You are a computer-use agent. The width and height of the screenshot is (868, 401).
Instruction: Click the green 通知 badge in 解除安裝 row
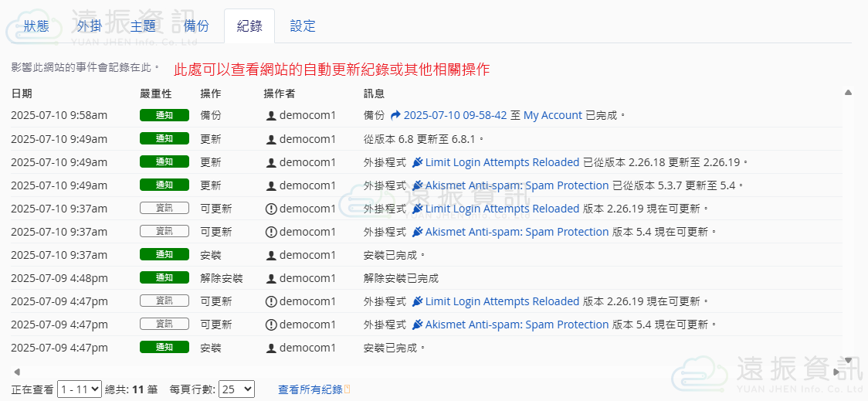point(164,277)
